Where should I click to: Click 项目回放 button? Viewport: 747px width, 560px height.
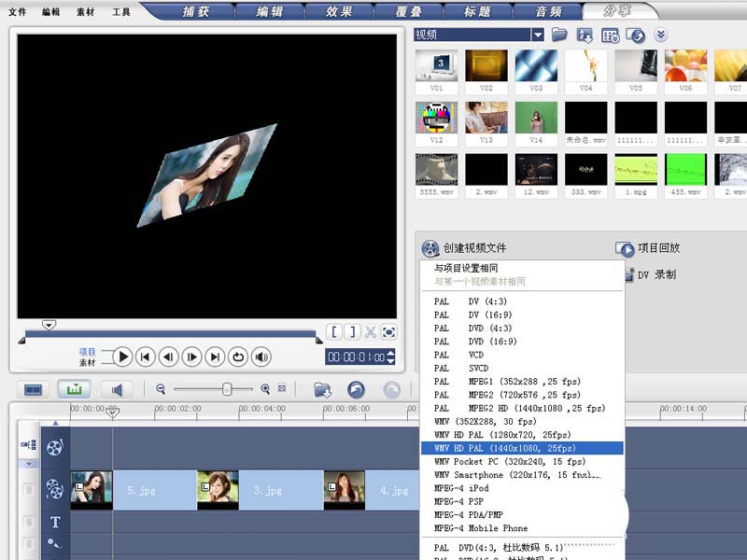[648, 247]
